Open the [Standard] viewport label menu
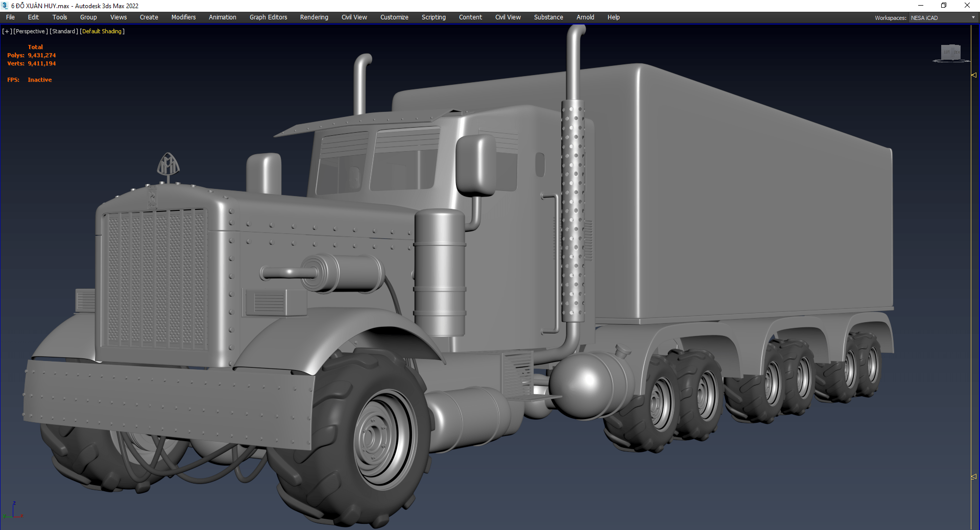The image size is (980, 530). point(64,32)
